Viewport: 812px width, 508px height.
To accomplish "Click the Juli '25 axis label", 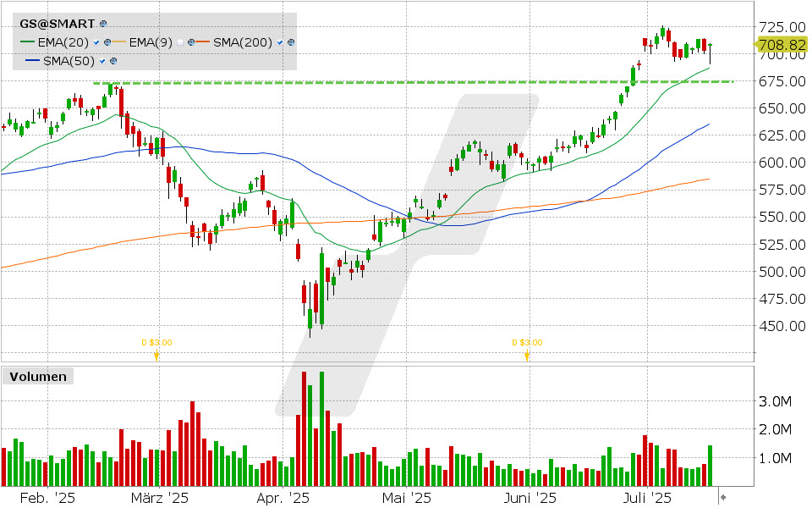I will (x=647, y=499).
